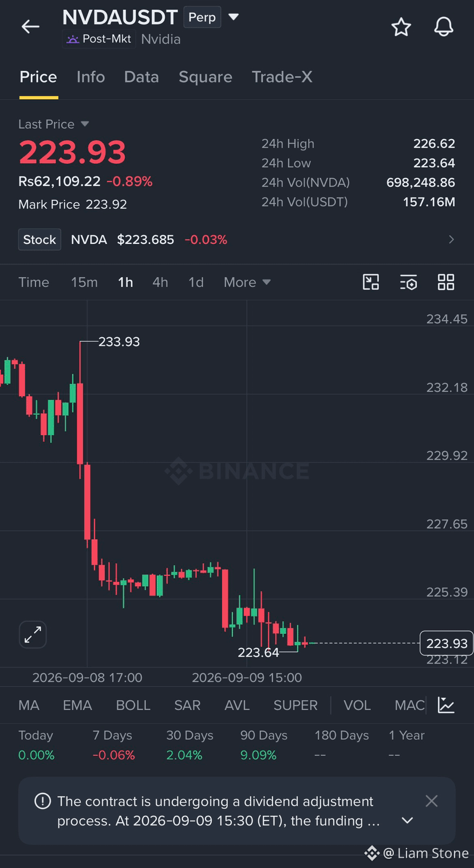Open the NVDAUSDT Perp pair dropdown arrow

click(x=234, y=17)
